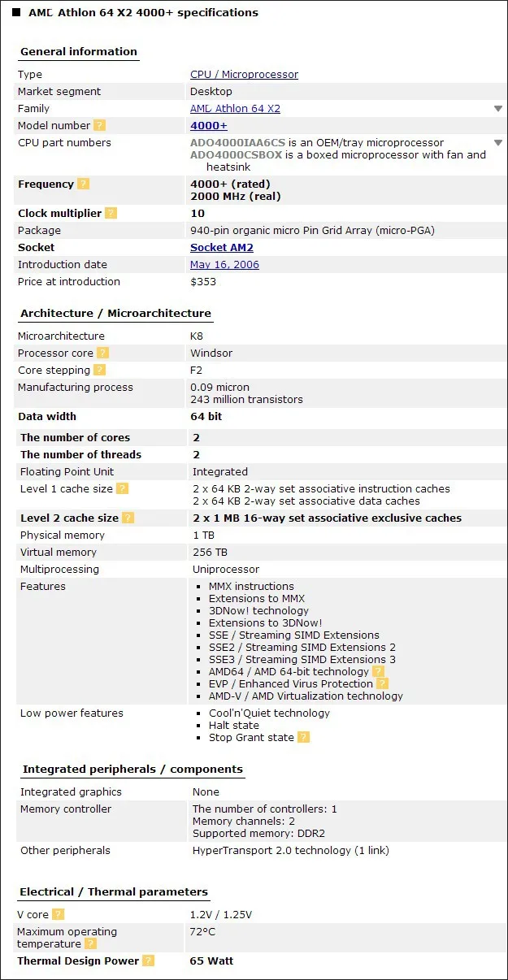Viewport: 508px width, 980px height.
Task: Click the General information section heading
Action: pyautogui.click(x=79, y=51)
